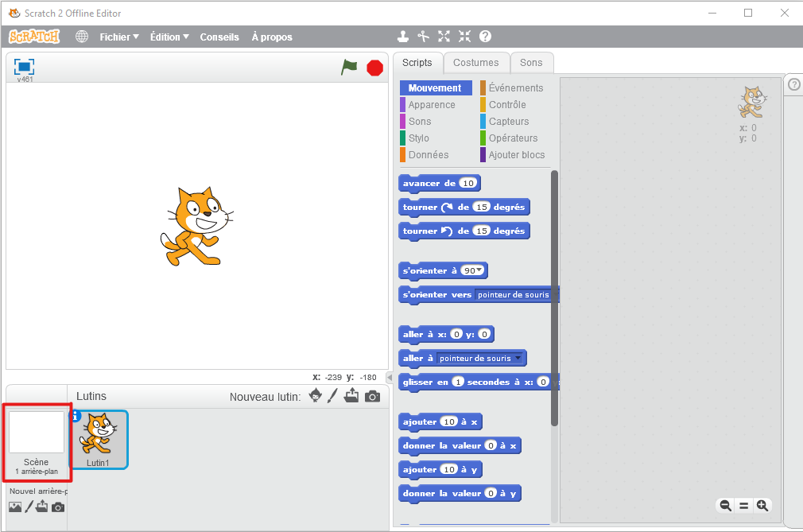The height and width of the screenshot is (532, 803).
Task: Switch stage to full screen mode
Action: [24, 67]
